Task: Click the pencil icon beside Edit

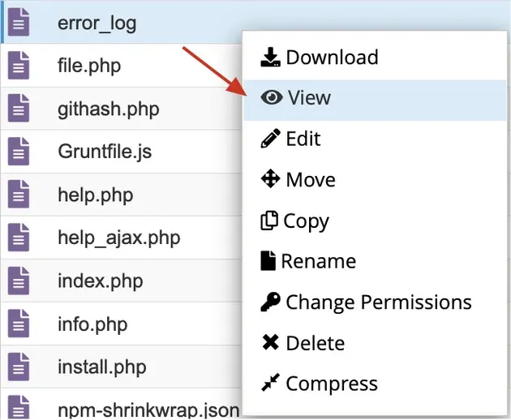Action: coord(270,139)
